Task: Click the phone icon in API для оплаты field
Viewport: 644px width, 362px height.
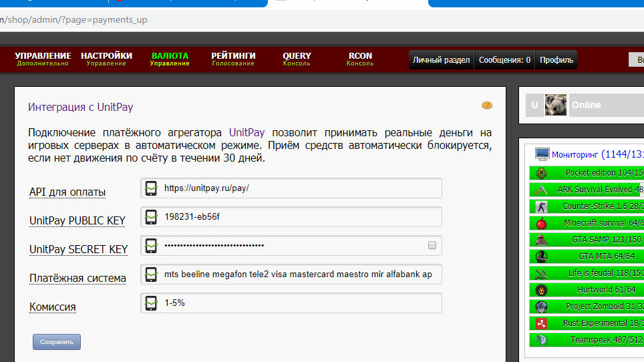Action: (151, 188)
